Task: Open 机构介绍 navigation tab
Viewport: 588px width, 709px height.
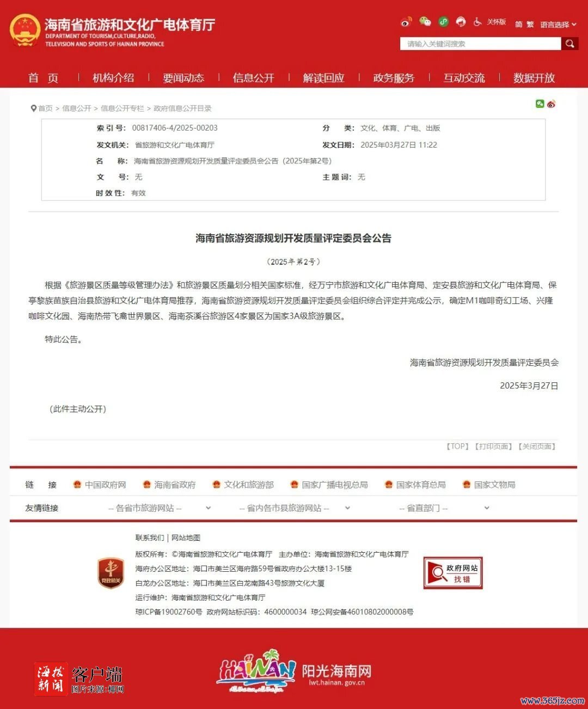Action: click(113, 78)
